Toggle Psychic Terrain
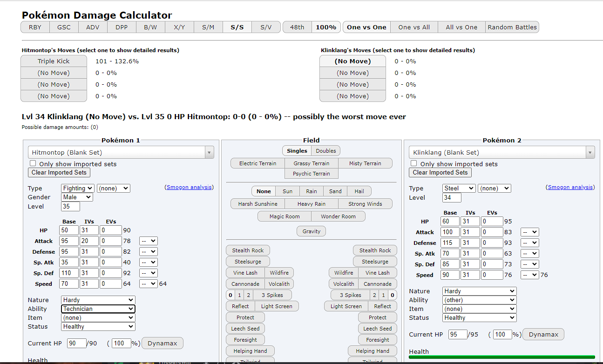The image size is (603, 364). [x=312, y=174]
